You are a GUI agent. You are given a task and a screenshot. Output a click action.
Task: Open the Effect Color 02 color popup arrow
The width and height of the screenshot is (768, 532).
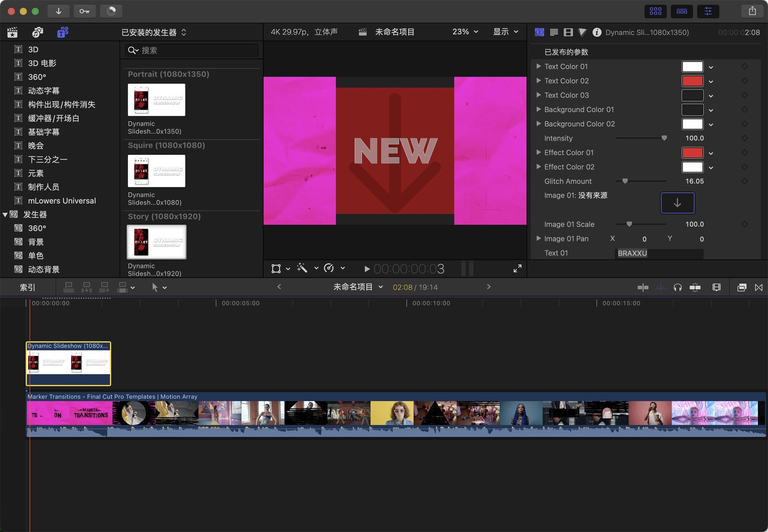[711, 168]
